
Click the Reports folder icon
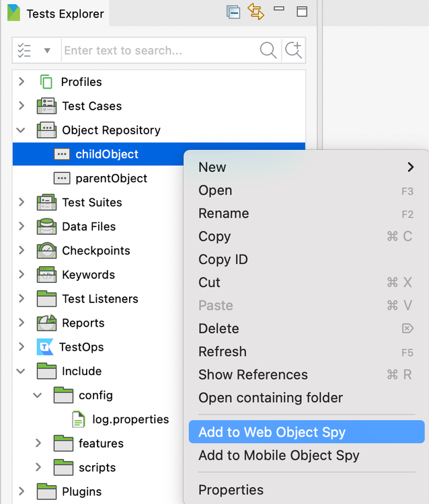tap(46, 323)
